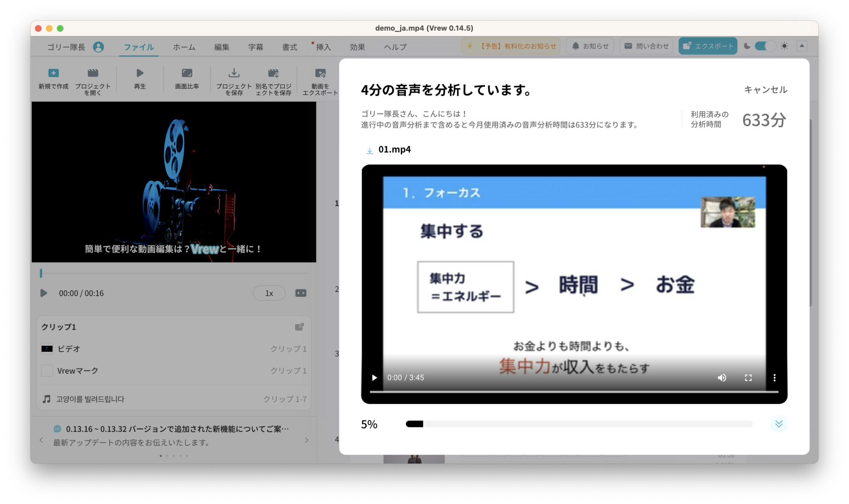Image resolution: width=849 pixels, height=504 pixels.
Task: Select the ビデオ thumbnail row
Action: point(174,349)
